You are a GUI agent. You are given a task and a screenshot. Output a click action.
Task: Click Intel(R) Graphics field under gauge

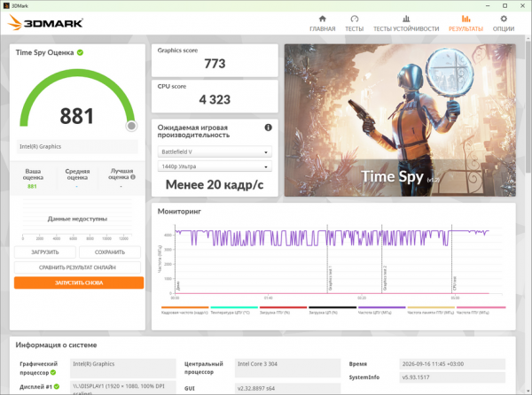(77, 147)
